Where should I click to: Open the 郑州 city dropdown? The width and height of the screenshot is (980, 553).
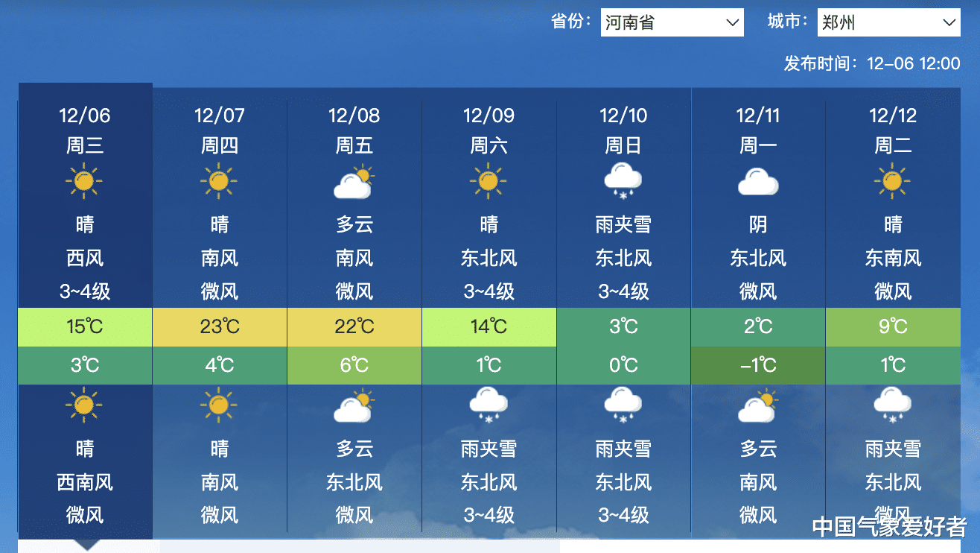[x=888, y=22]
